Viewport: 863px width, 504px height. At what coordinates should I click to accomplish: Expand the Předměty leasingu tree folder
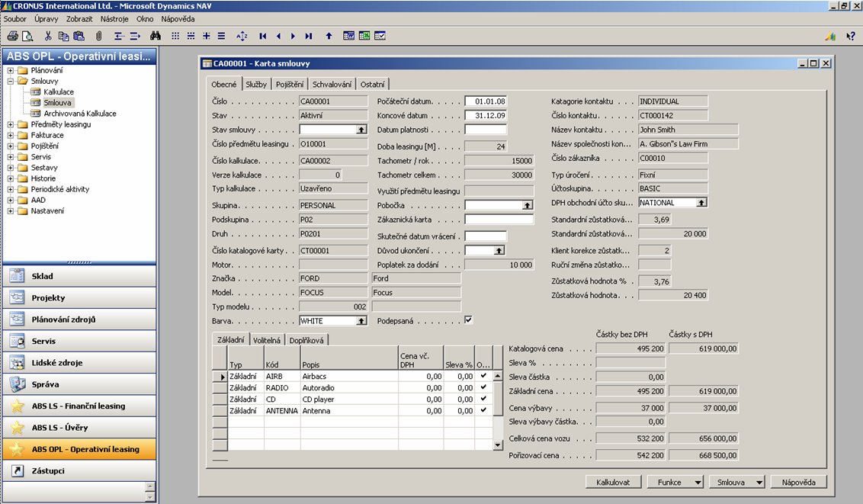tap(11, 124)
